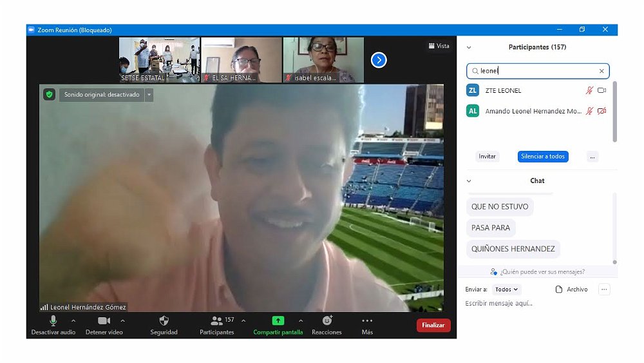Open the Seguridad shield icon
Image resolution: width=644 pixels, height=363 pixels.
coord(164,321)
